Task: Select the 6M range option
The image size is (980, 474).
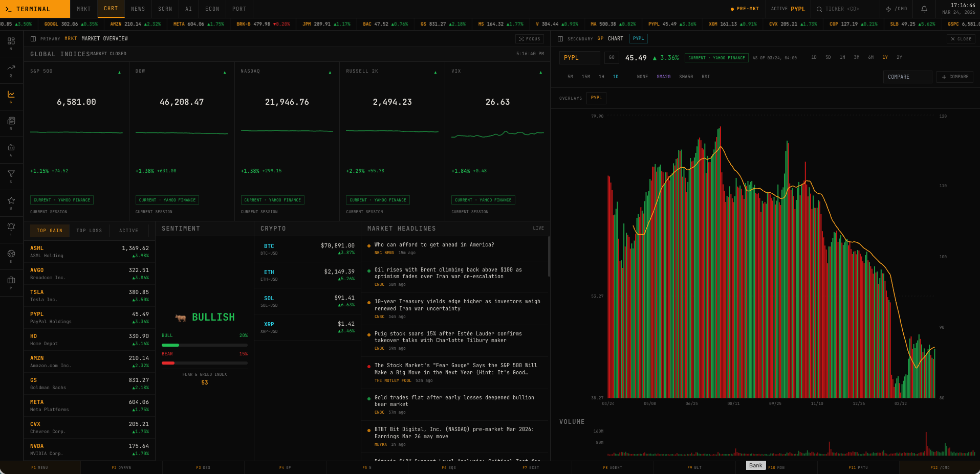Action: 871,58
